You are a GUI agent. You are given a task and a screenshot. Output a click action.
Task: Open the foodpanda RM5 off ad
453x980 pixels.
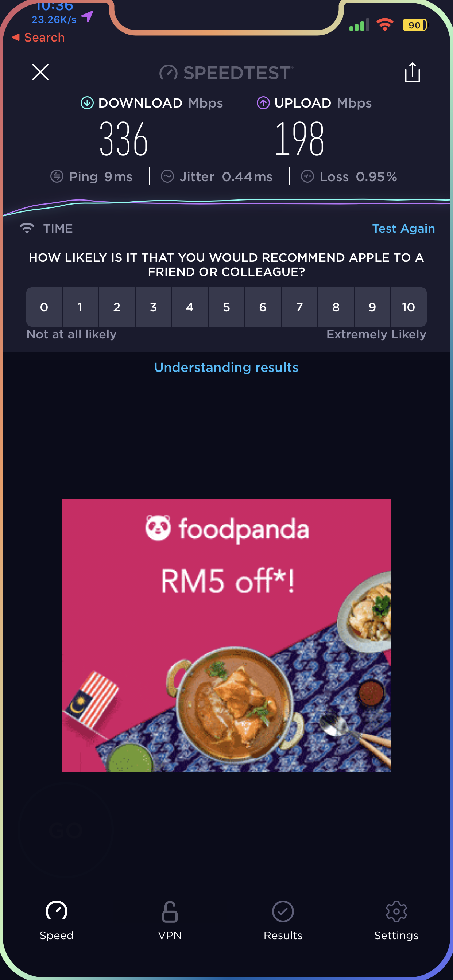pyautogui.click(x=226, y=635)
